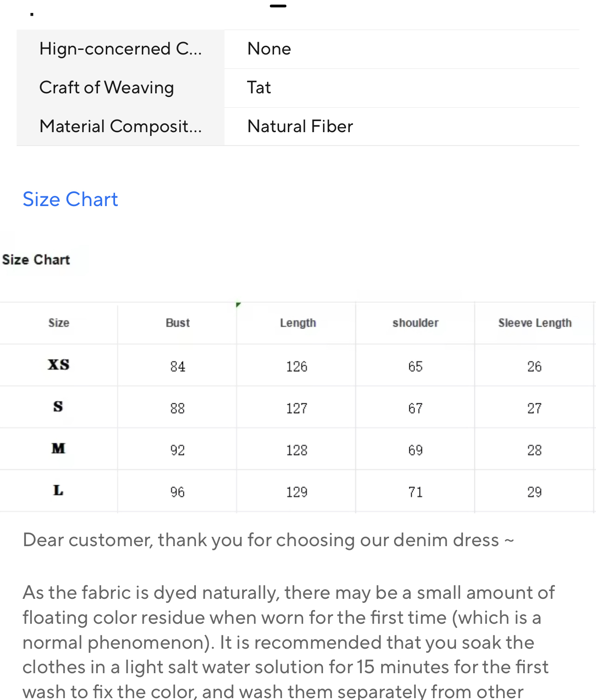Image resolution: width=596 pixels, height=700 pixels.
Task: Select the XS size row label
Action: click(59, 365)
